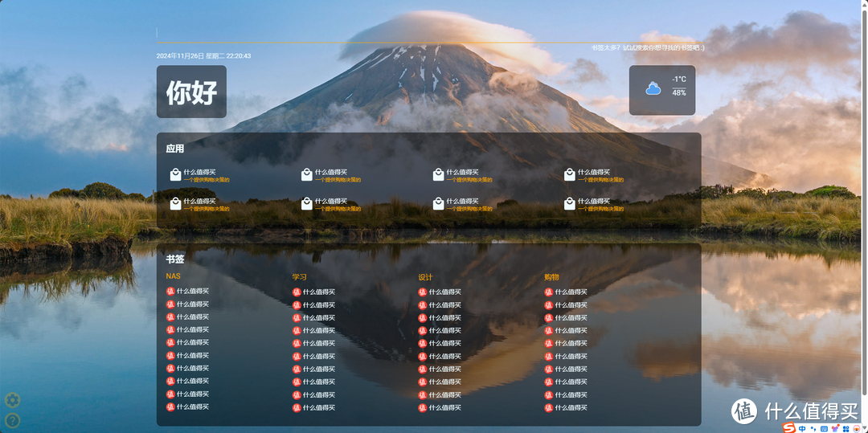Open first 什么值得买 bookmark under 购物

pos(566,292)
